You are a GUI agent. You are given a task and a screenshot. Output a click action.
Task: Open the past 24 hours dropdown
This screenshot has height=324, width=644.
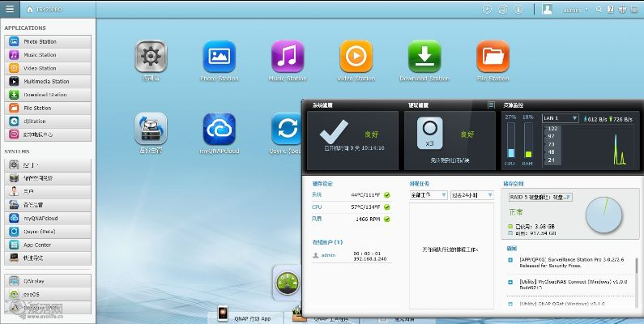(x=472, y=195)
